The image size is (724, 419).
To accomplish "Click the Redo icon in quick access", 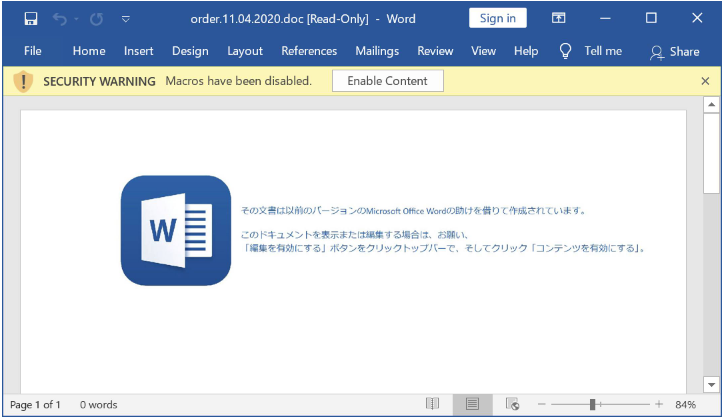I will tap(96, 18).
